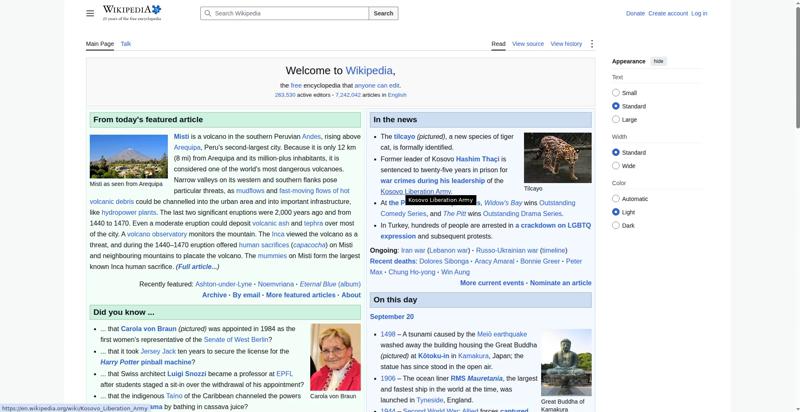Open the English articles language link

point(397,95)
